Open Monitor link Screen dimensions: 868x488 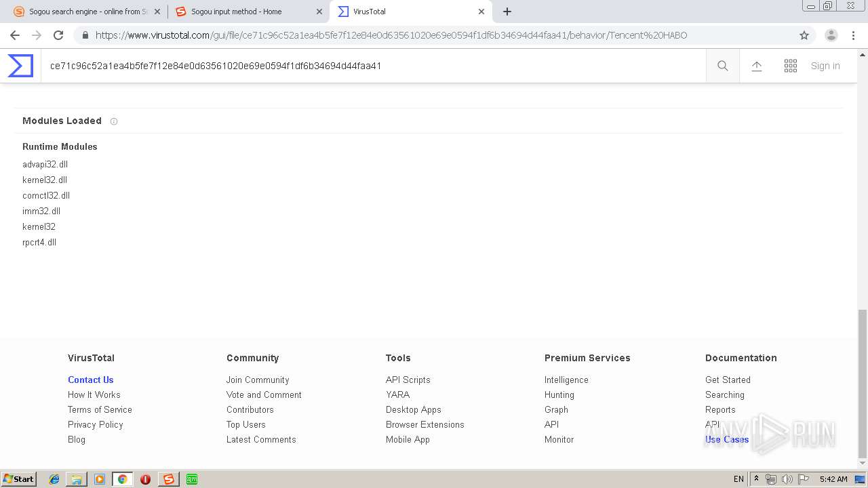[x=559, y=439]
